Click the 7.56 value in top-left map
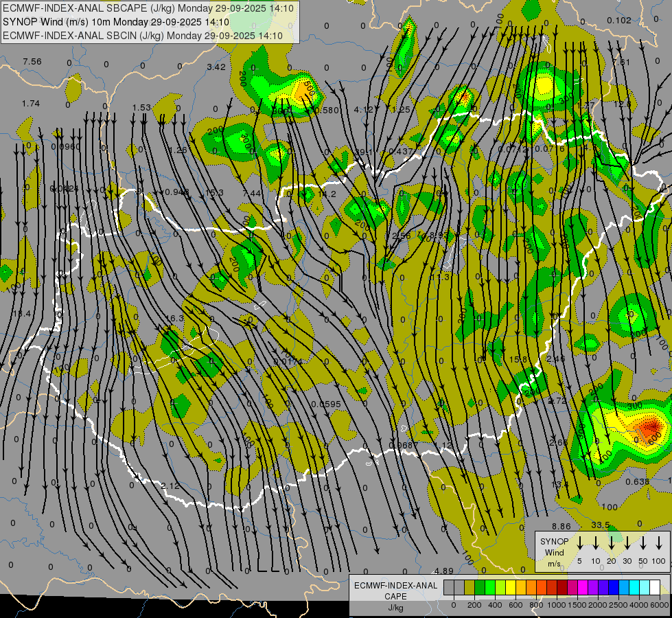672x618 pixels. [x=32, y=62]
